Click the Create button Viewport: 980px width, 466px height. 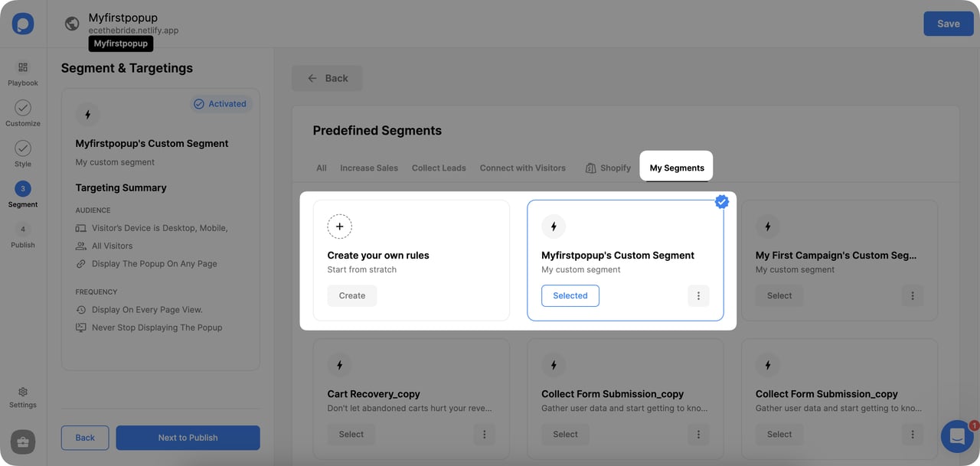click(352, 295)
